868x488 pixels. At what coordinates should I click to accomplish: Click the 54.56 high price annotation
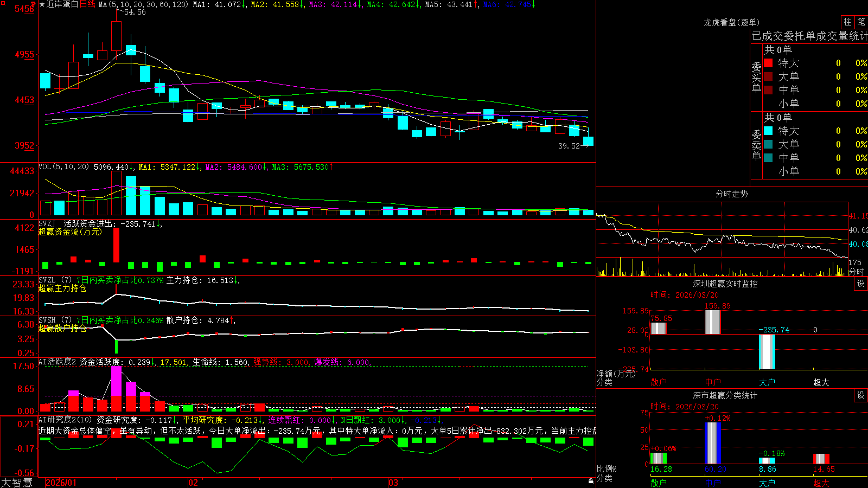point(135,12)
